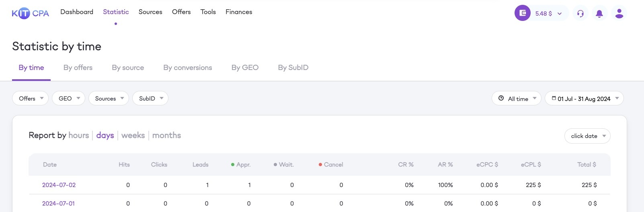Group the report by months
The image size is (644, 212).
[x=166, y=136]
